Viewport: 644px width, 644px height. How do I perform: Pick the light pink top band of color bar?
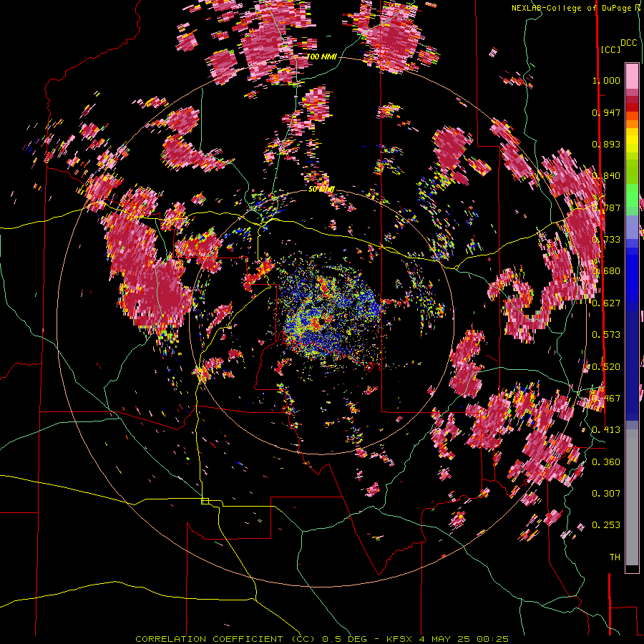coord(632,76)
